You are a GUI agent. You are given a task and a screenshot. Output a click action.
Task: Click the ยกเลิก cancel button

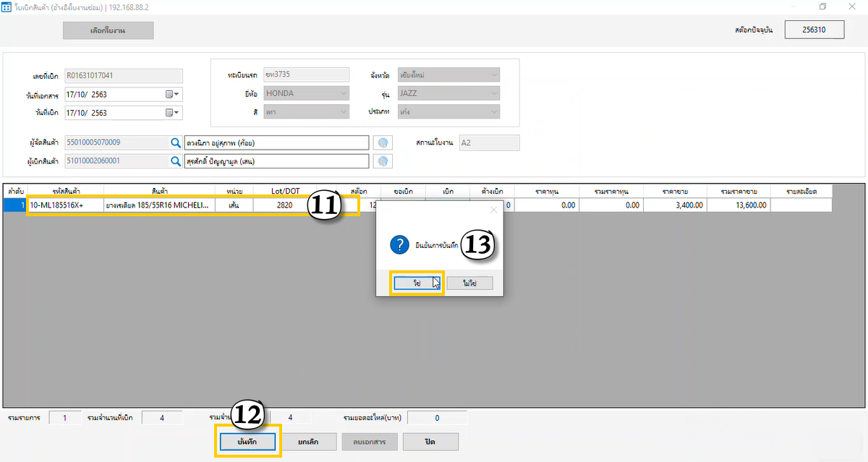coord(307,441)
